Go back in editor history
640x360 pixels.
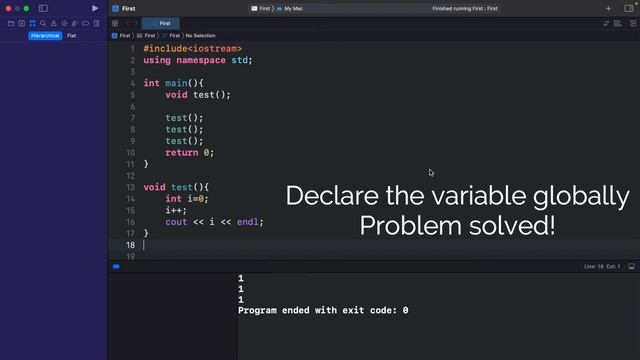[x=127, y=23]
